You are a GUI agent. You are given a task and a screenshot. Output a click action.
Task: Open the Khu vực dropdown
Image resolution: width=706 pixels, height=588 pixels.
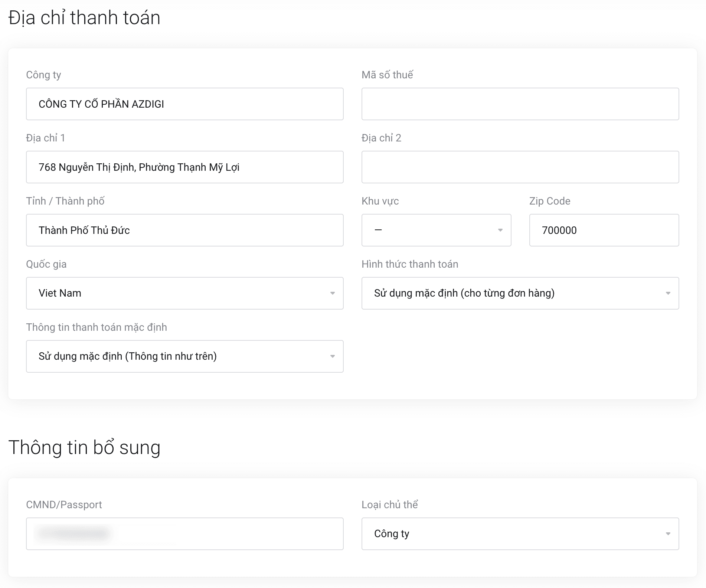coord(436,230)
